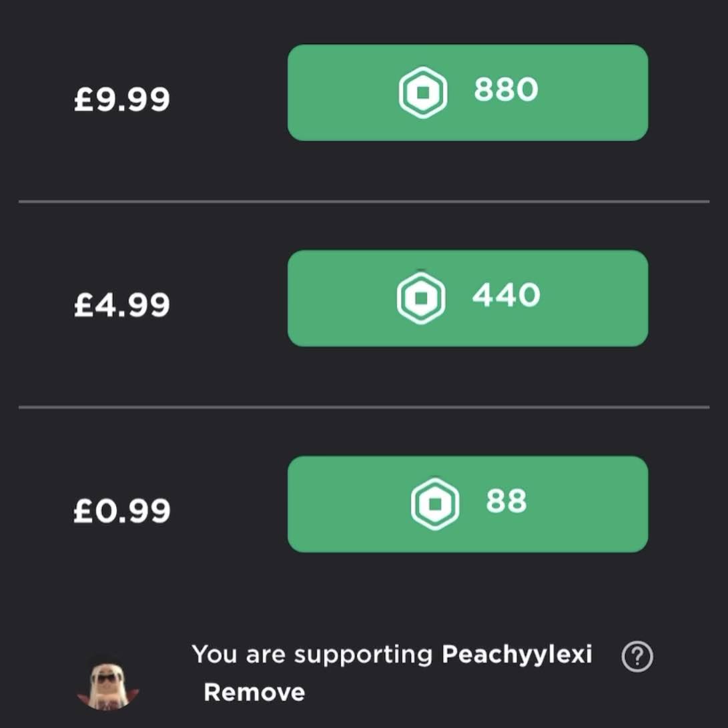The height and width of the screenshot is (728, 728).
Task: Tap the number 88 on the green button
Action: point(506,501)
